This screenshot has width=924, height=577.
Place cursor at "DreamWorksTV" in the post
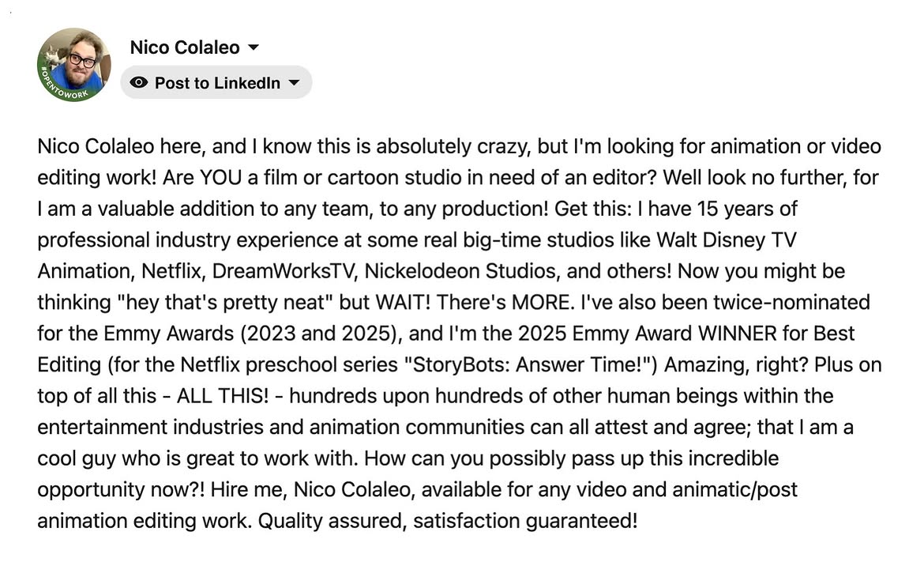click(284, 271)
